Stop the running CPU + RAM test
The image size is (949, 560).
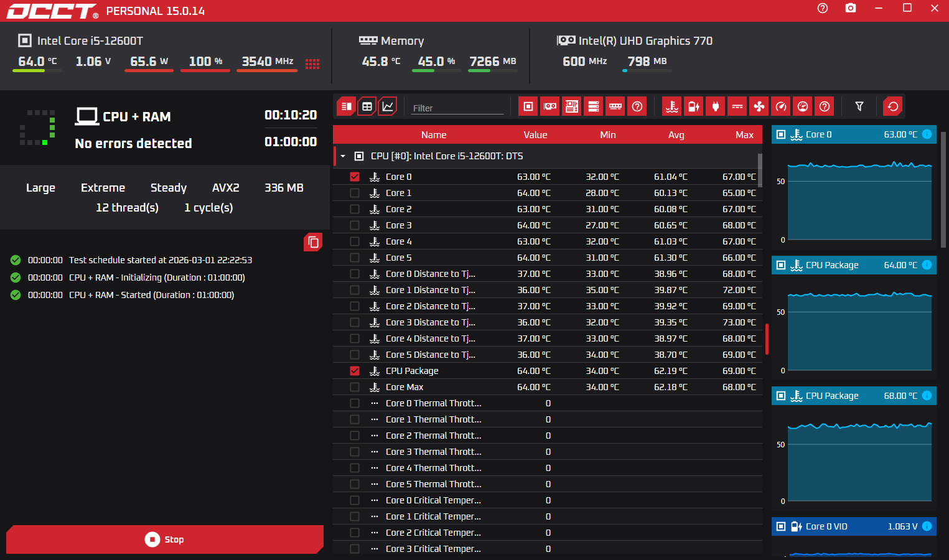165,539
